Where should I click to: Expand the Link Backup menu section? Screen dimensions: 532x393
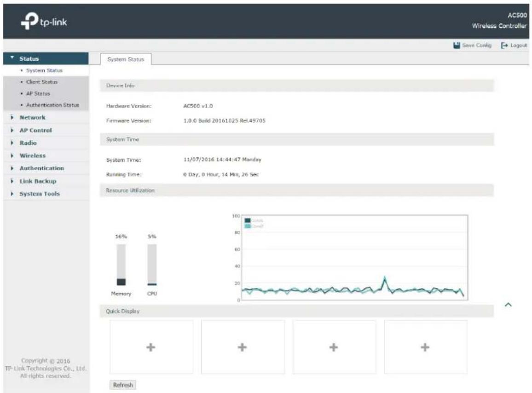(x=46, y=181)
